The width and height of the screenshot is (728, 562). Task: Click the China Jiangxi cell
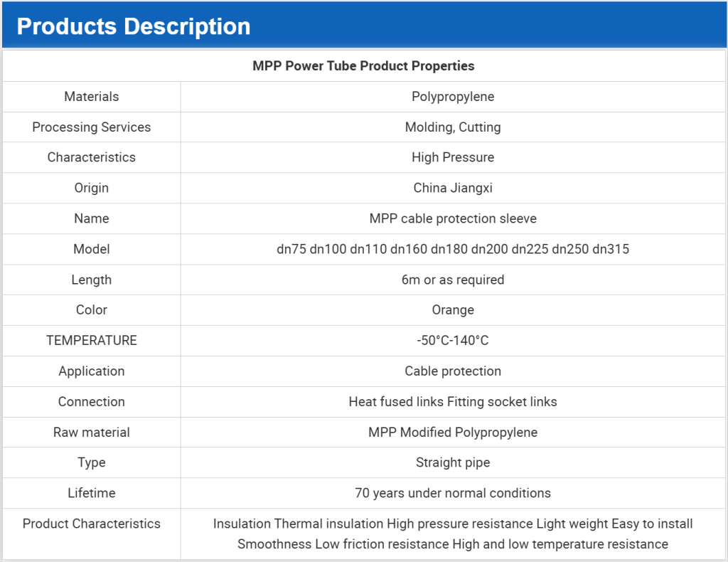(x=453, y=188)
